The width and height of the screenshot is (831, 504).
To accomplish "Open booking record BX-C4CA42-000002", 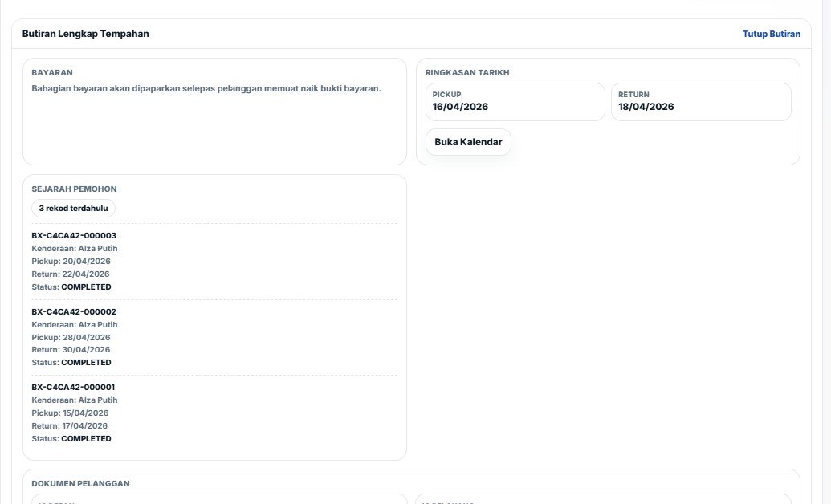I will (x=74, y=311).
